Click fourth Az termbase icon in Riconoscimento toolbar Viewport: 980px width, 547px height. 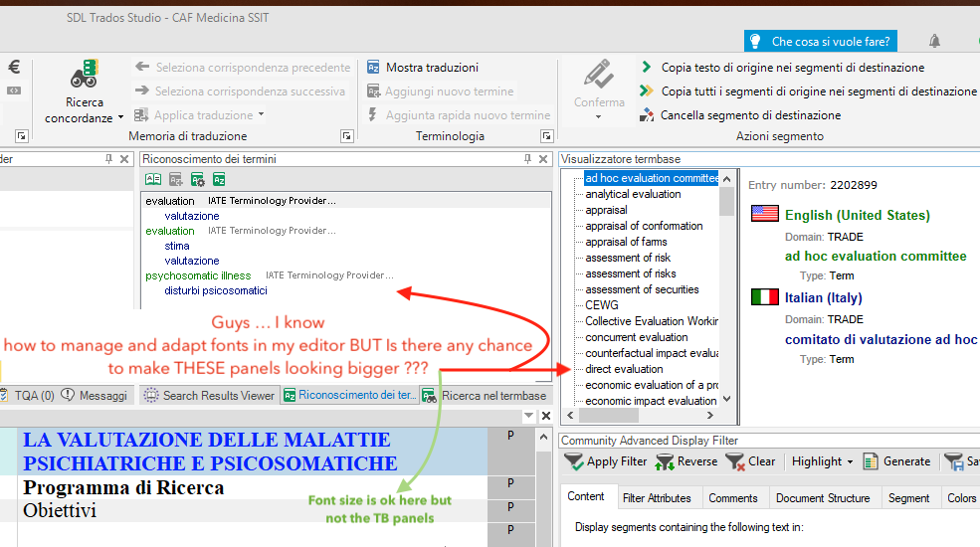click(x=219, y=180)
